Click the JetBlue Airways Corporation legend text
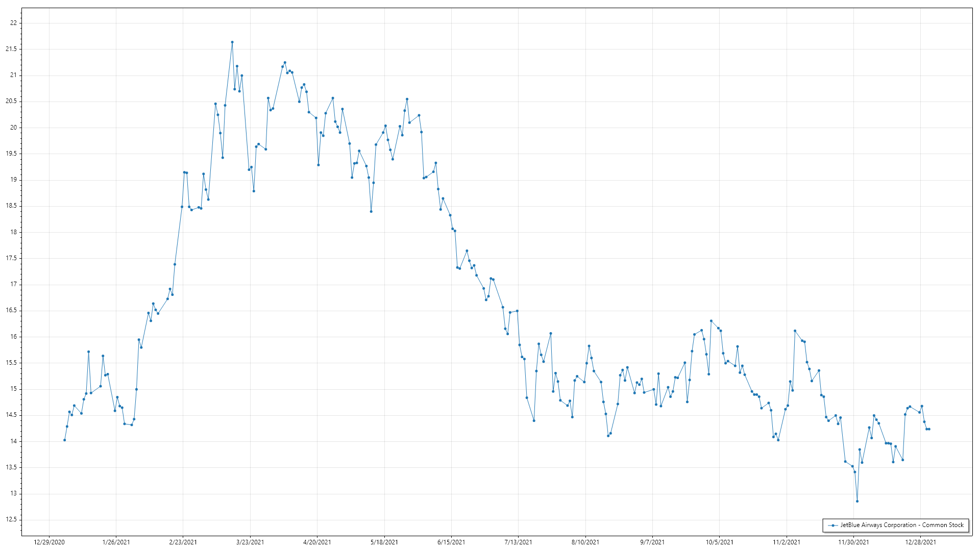The height and width of the screenshot is (551, 980). click(x=901, y=525)
